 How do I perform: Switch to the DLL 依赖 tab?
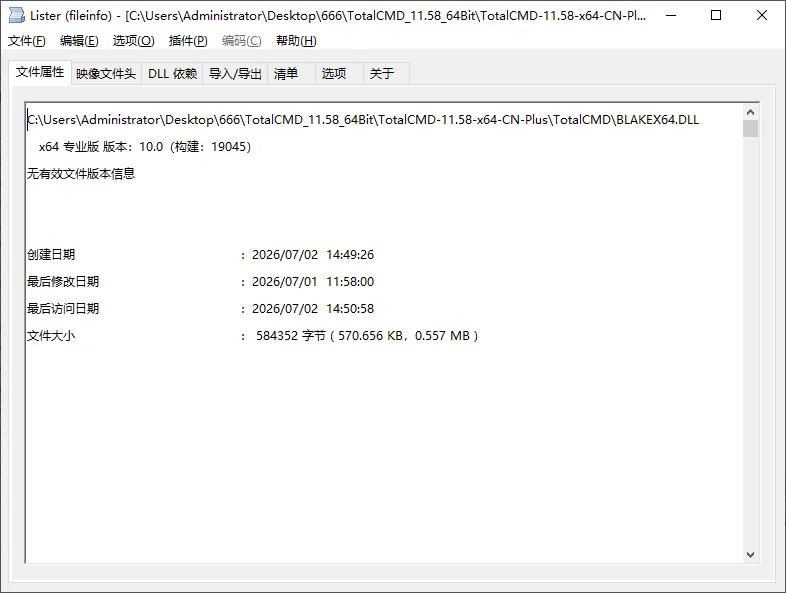click(172, 74)
